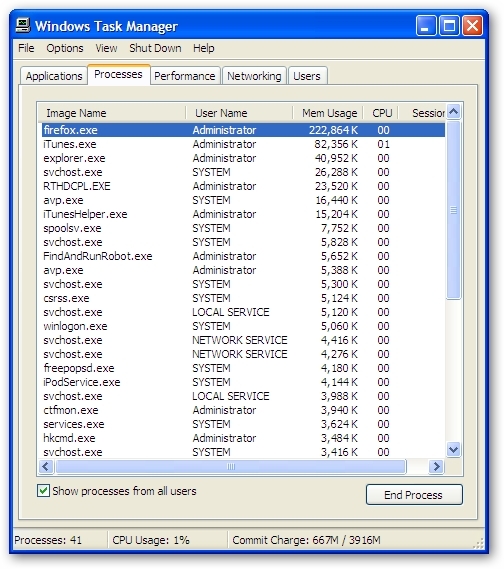
Task: Click the horizontal scrollbar right arrow
Action: point(437,466)
